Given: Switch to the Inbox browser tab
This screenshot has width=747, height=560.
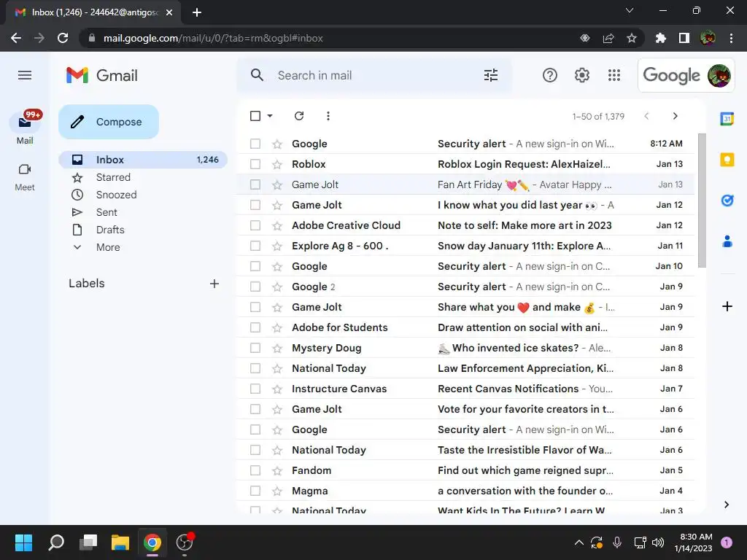Looking at the screenshot, I should click(x=93, y=12).
